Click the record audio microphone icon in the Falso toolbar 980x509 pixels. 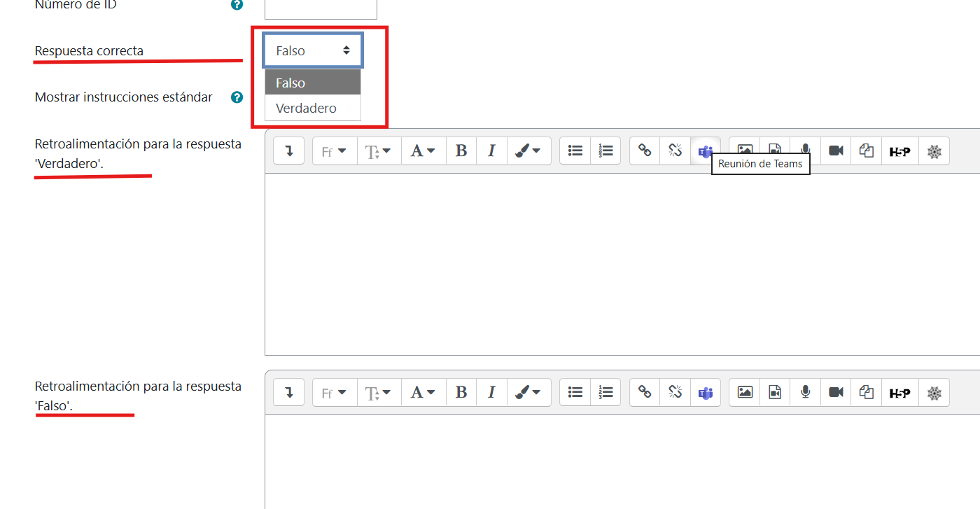[806, 393]
